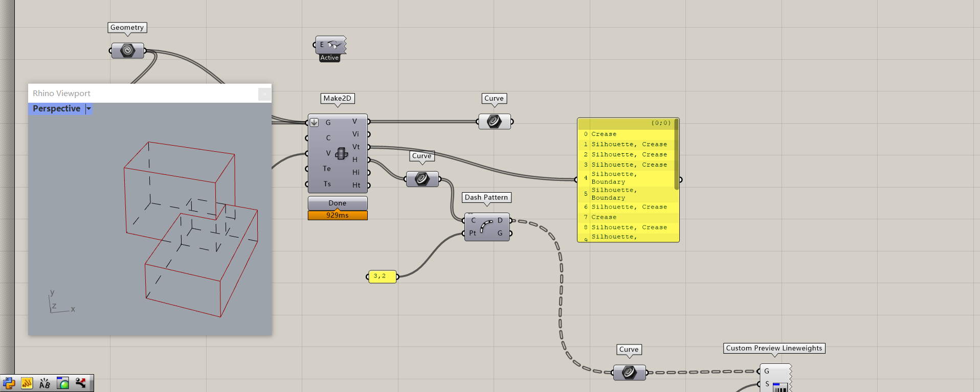Click the Make2D component center icon
980x392 pixels.
click(341, 153)
